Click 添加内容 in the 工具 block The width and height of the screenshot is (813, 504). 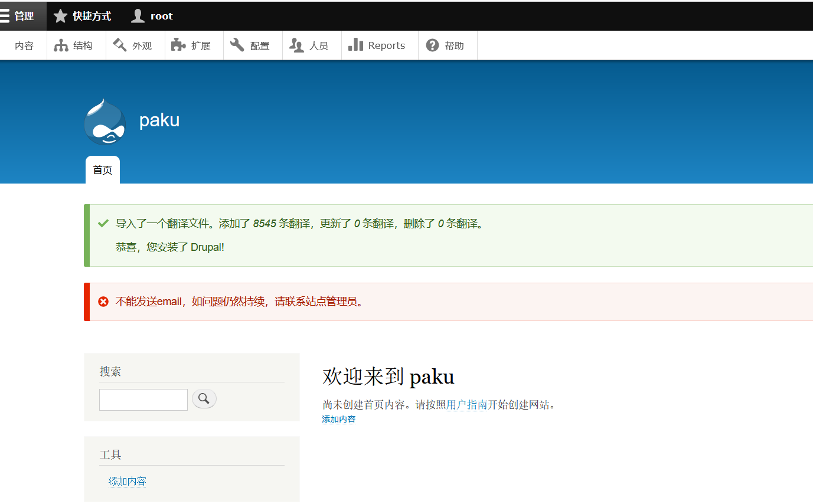coord(128,481)
